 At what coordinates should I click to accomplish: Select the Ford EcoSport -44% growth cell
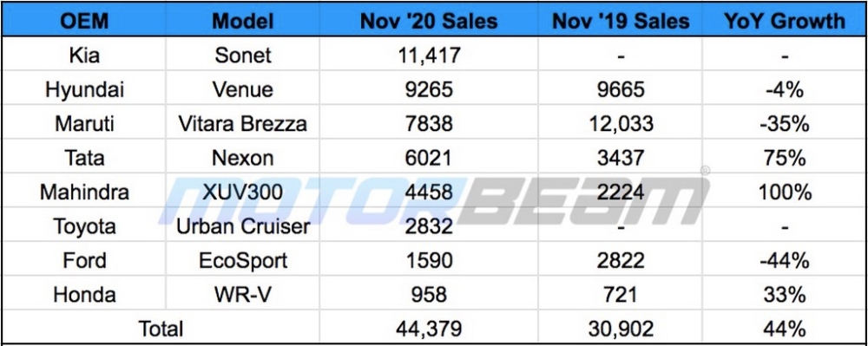[784, 260]
